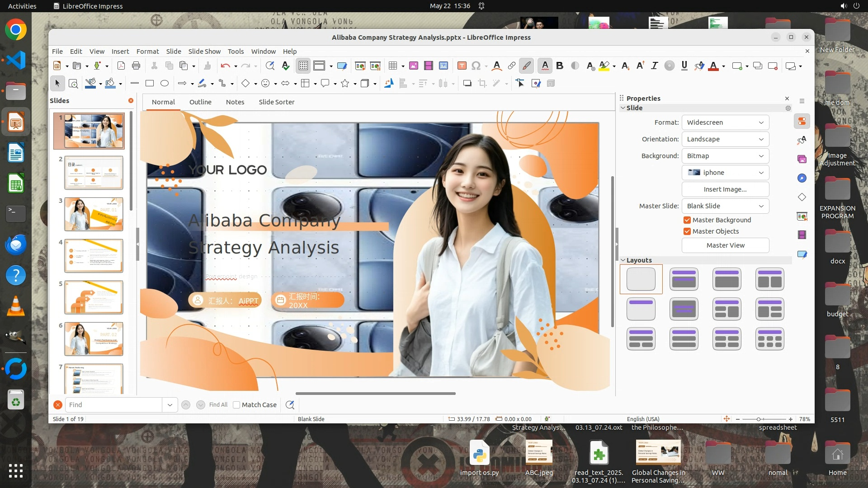Open the Background dropdown showing Bitmap

725,156
